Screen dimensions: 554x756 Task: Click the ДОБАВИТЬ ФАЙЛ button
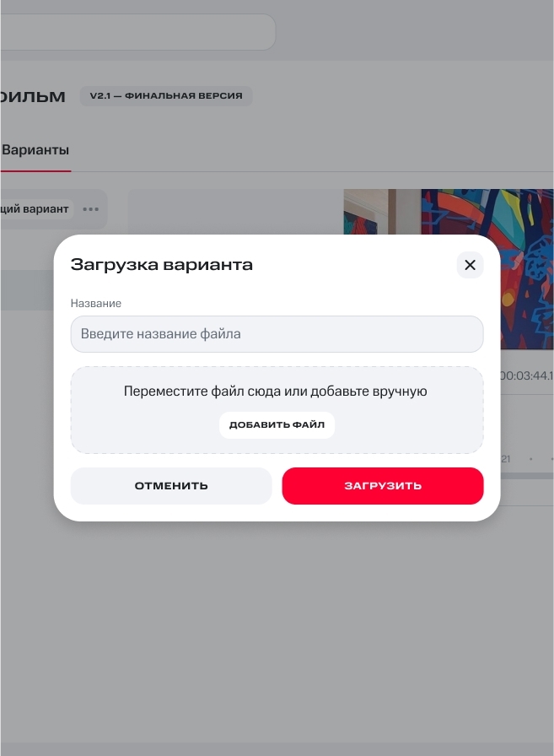pos(277,424)
